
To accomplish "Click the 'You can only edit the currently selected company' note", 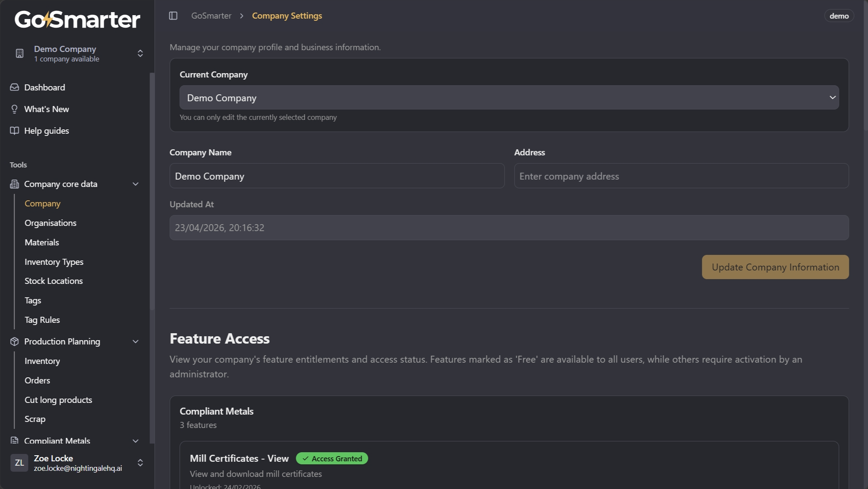I will click(x=258, y=117).
